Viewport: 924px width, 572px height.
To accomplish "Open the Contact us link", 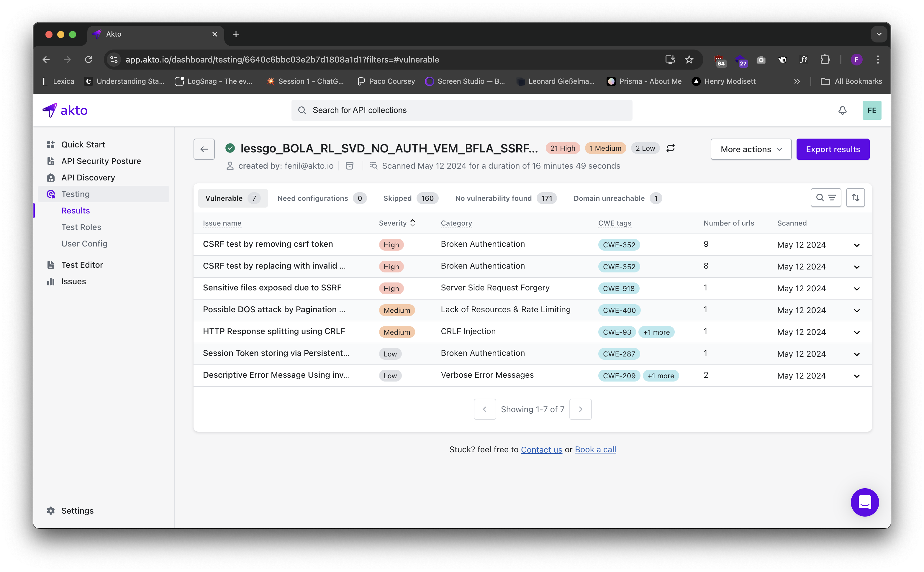I will [x=541, y=449].
